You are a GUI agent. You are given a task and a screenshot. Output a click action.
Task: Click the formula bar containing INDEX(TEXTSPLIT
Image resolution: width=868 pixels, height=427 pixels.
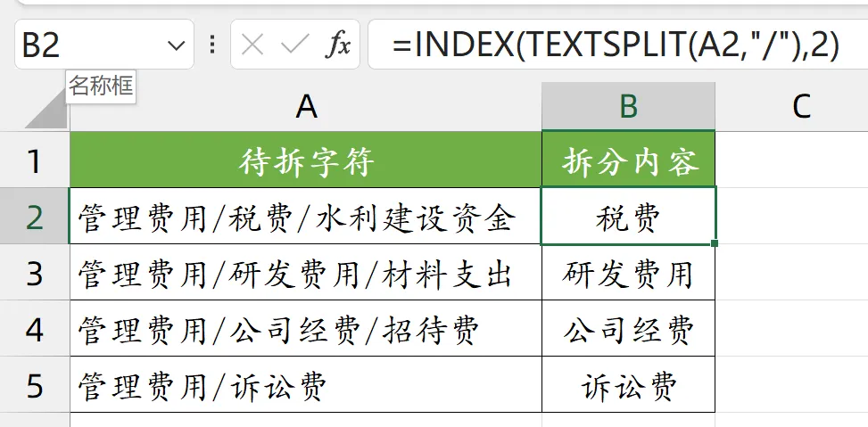click(617, 45)
